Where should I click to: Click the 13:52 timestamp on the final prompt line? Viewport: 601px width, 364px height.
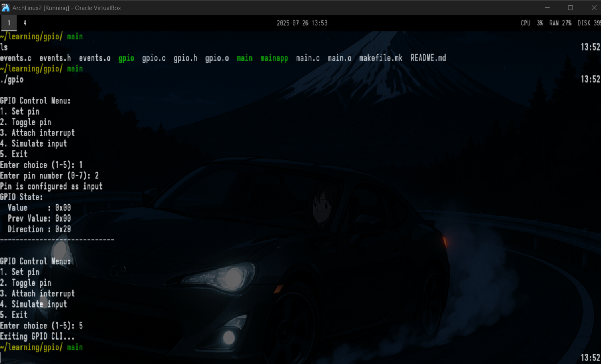[590, 358]
